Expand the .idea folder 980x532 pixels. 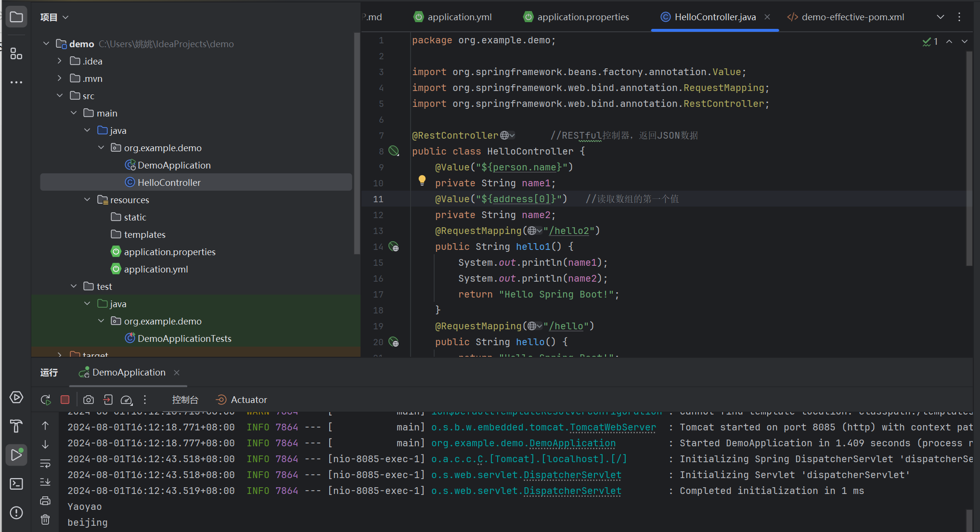(x=59, y=61)
